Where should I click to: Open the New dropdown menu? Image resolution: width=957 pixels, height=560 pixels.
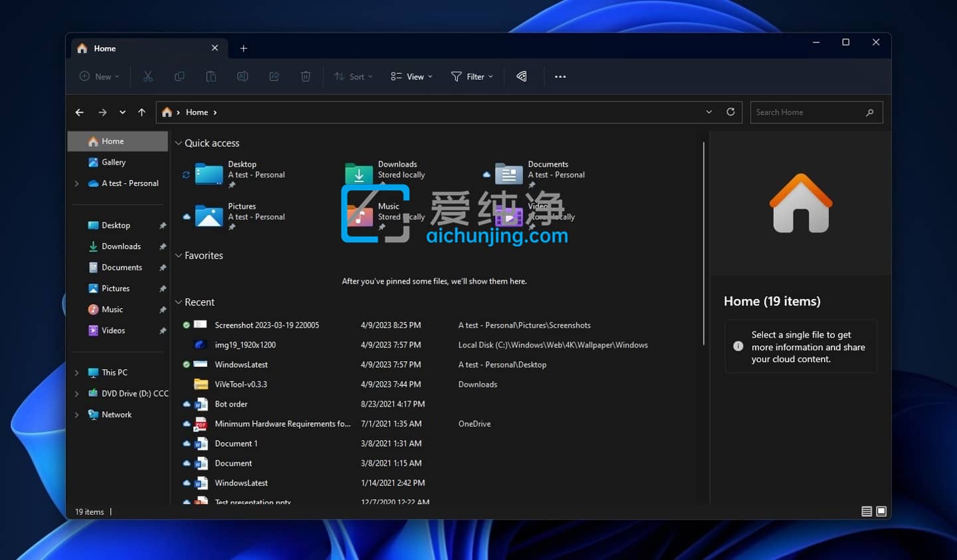point(100,76)
